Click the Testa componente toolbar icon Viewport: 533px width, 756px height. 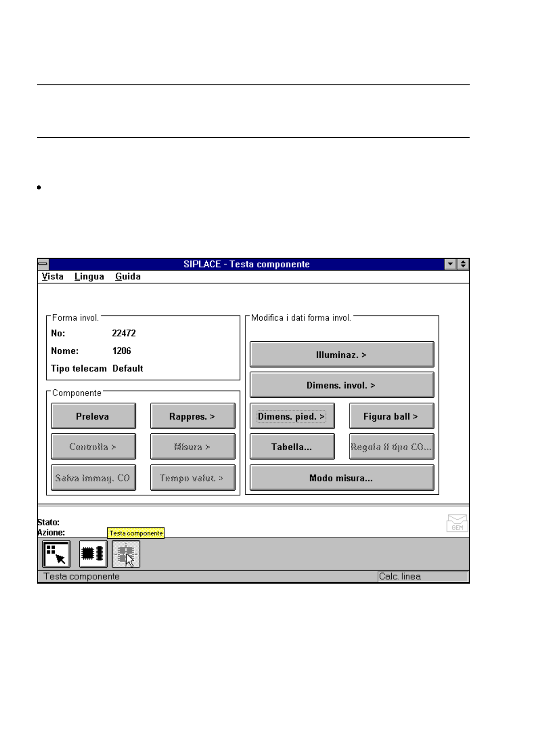[x=126, y=554]
